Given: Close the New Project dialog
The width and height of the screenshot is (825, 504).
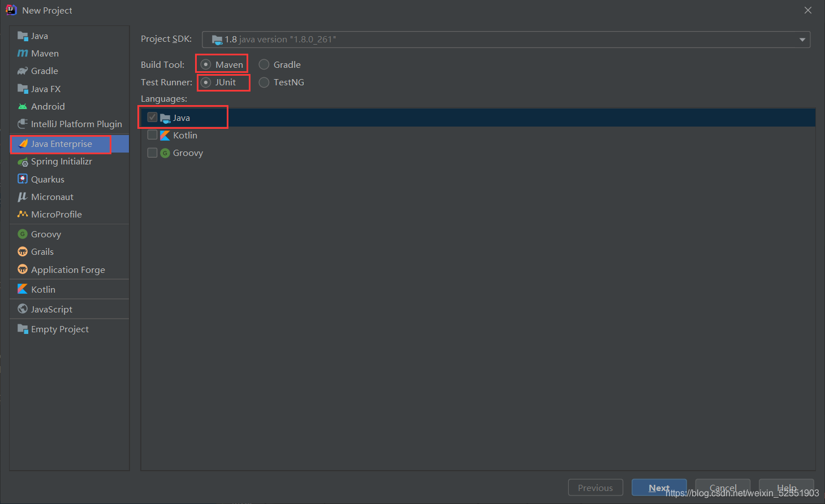Looking at the screenshot, I should click(808, 10).
